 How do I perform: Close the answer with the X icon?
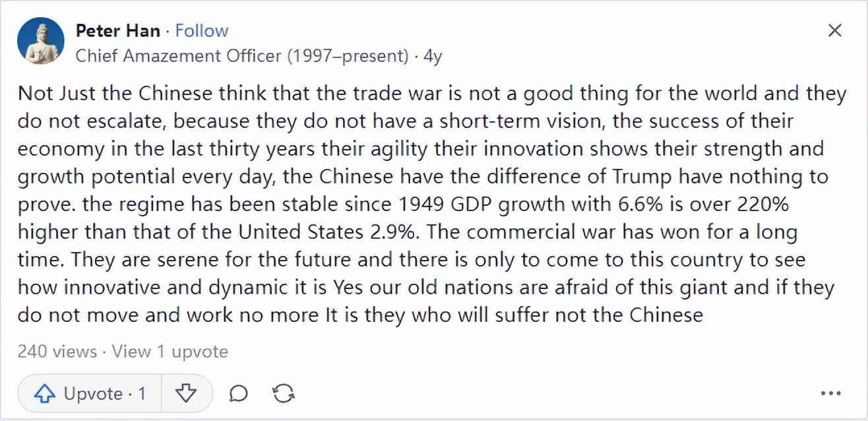coord(834,30)
